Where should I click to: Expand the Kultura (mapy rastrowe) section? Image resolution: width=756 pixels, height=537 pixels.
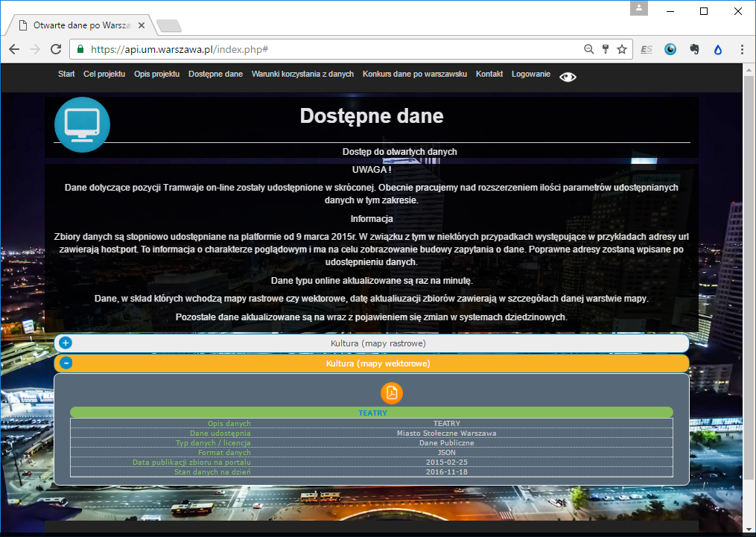pyautogui.click(x=66, y=343)
